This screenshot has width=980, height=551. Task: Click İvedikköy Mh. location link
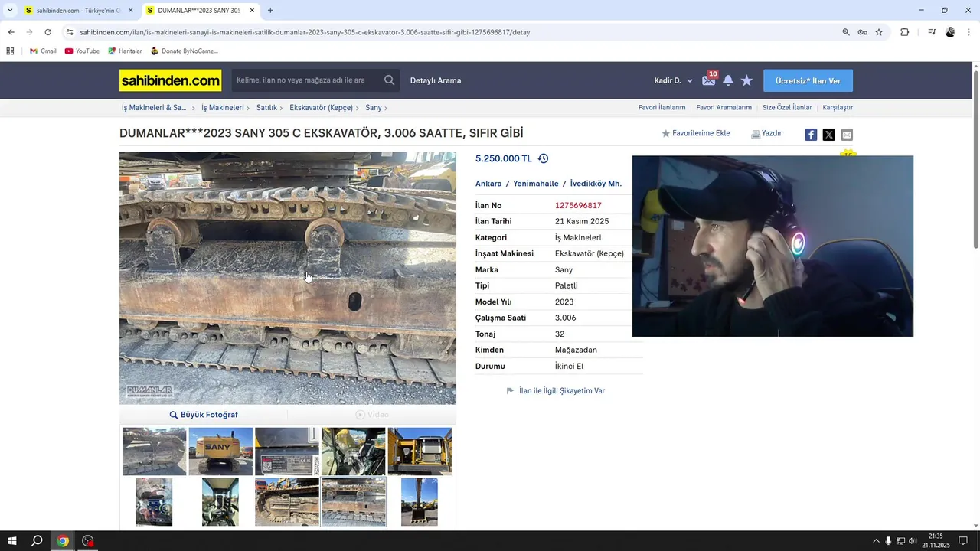pyautogui.click(x=596, y=184)
